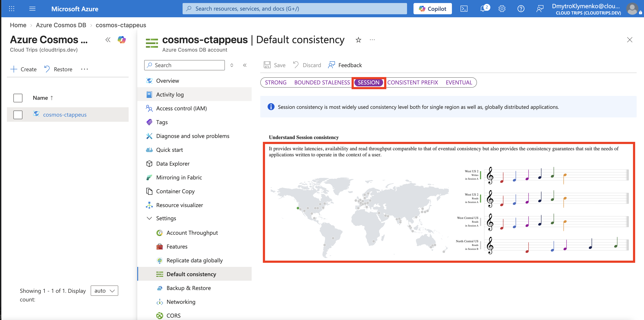Select SESSION consistency level
The width and height of the screenshot is (644, 320).
[x=368, y=82]
